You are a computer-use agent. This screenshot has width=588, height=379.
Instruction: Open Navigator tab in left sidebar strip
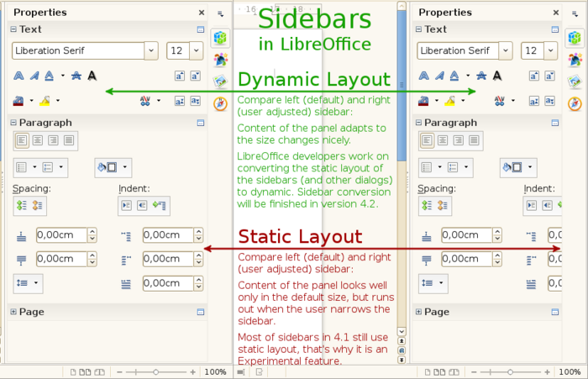point(220,103)
